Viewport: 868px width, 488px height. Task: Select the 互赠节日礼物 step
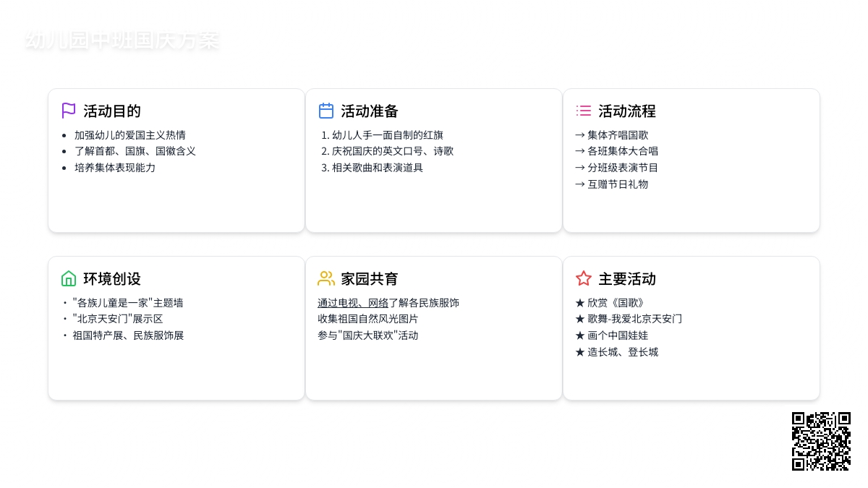(x=612, y=184)
